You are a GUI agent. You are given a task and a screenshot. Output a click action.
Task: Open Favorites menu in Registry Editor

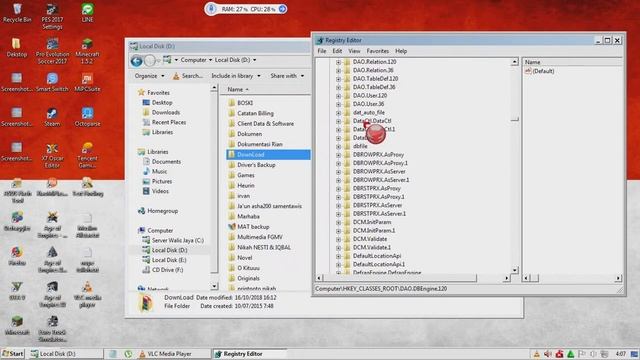378,51
